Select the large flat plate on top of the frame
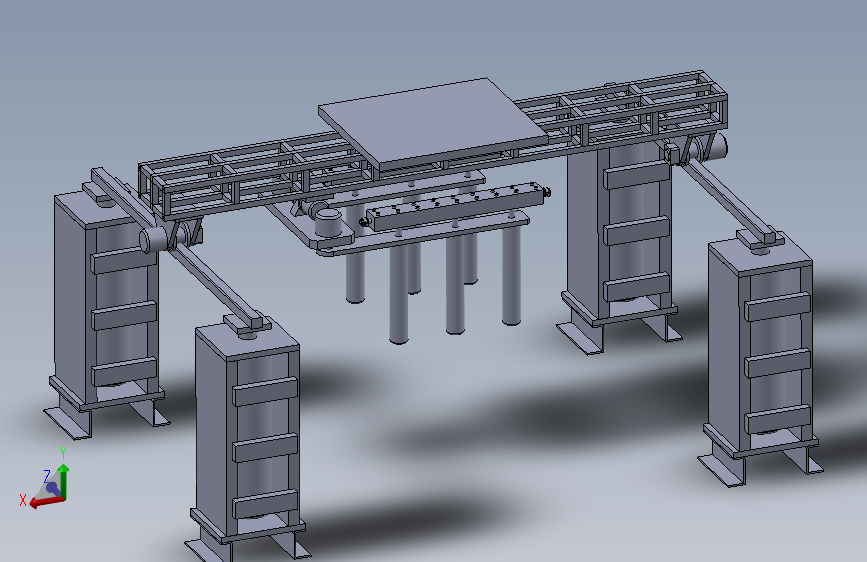867x562 pixels. click(432, 123)
